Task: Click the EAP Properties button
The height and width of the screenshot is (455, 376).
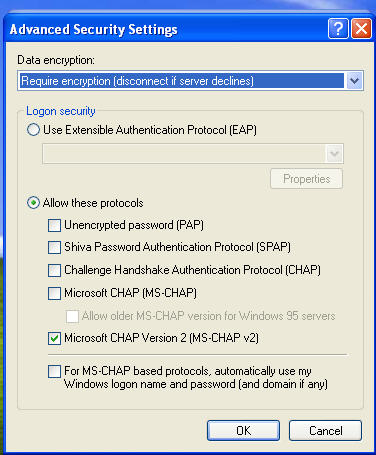Action: [x=306, y=179]
